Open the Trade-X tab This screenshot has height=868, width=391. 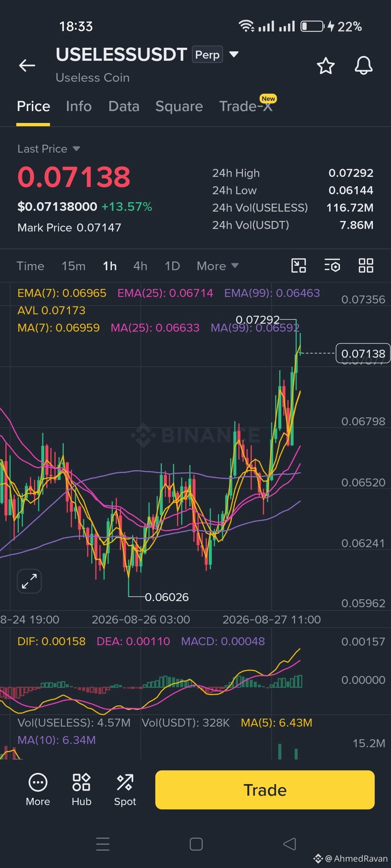point(246,106)
